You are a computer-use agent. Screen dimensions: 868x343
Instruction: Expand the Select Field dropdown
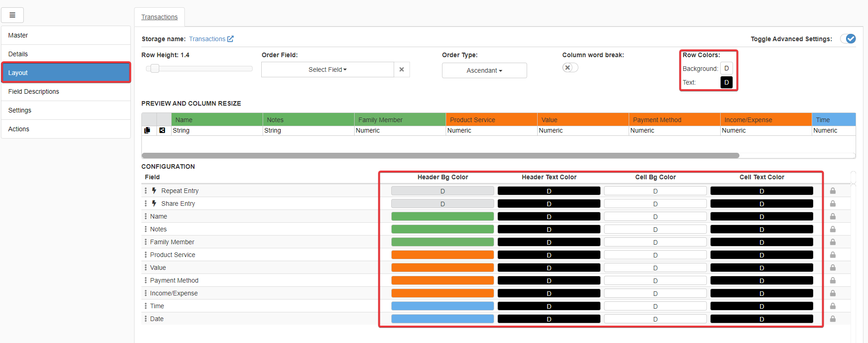click(327, 70)
